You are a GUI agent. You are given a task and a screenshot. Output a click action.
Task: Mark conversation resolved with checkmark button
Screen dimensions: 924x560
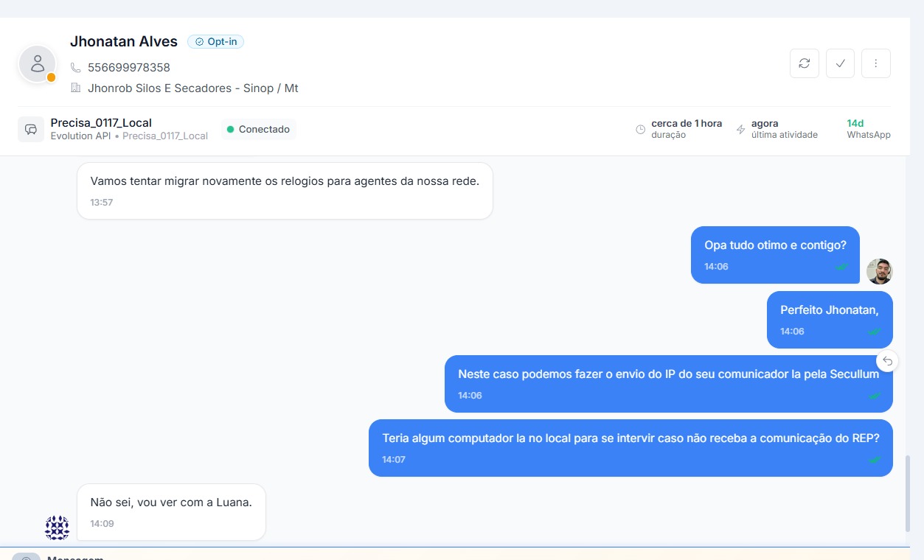(x=840, y=63)
